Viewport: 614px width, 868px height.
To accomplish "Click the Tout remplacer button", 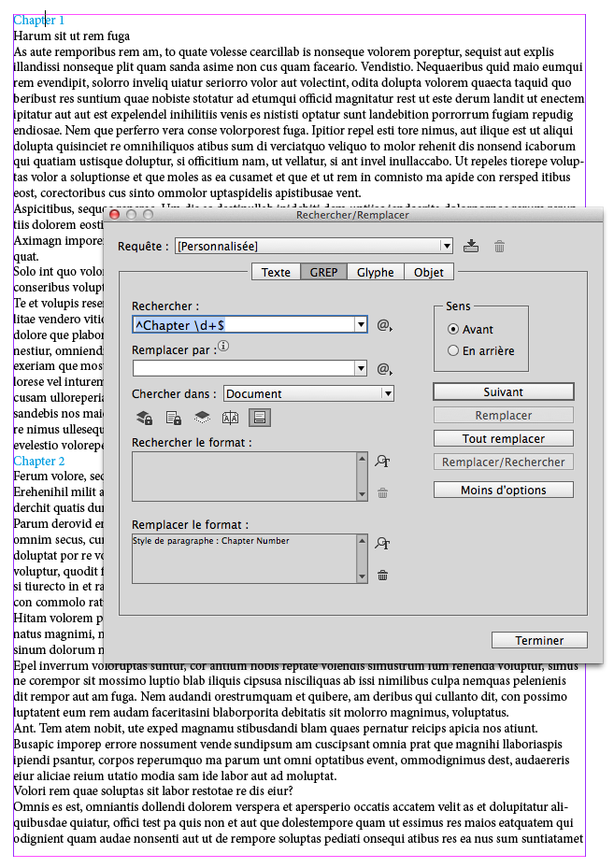I will [504, 438].
